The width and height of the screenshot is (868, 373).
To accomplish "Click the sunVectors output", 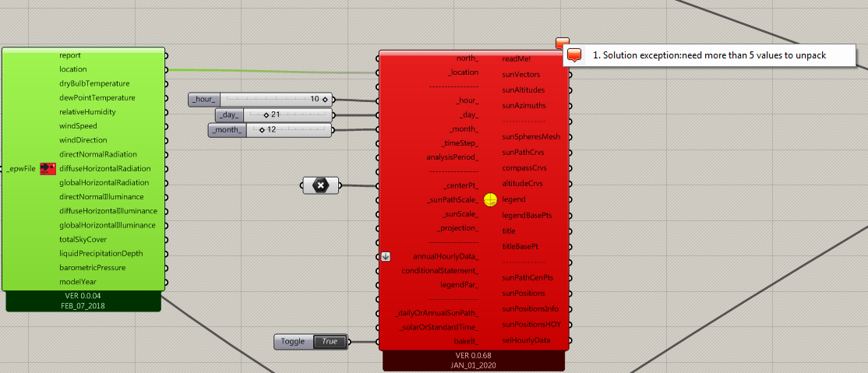I will [x=521, y=74].
